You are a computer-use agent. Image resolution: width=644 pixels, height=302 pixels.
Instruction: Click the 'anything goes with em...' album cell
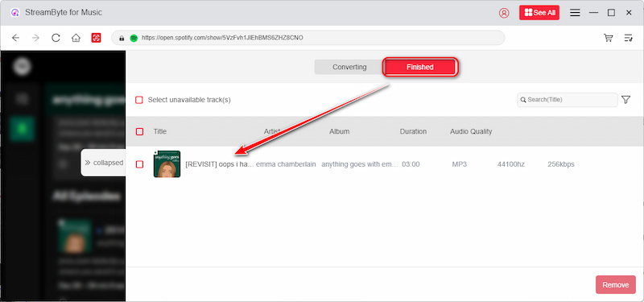[360, 164]
